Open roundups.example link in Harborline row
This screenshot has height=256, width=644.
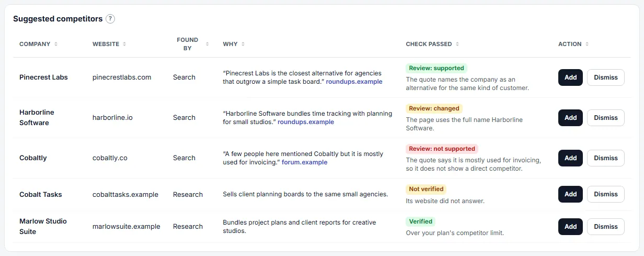pyautogui.click(x=306, y=122)
